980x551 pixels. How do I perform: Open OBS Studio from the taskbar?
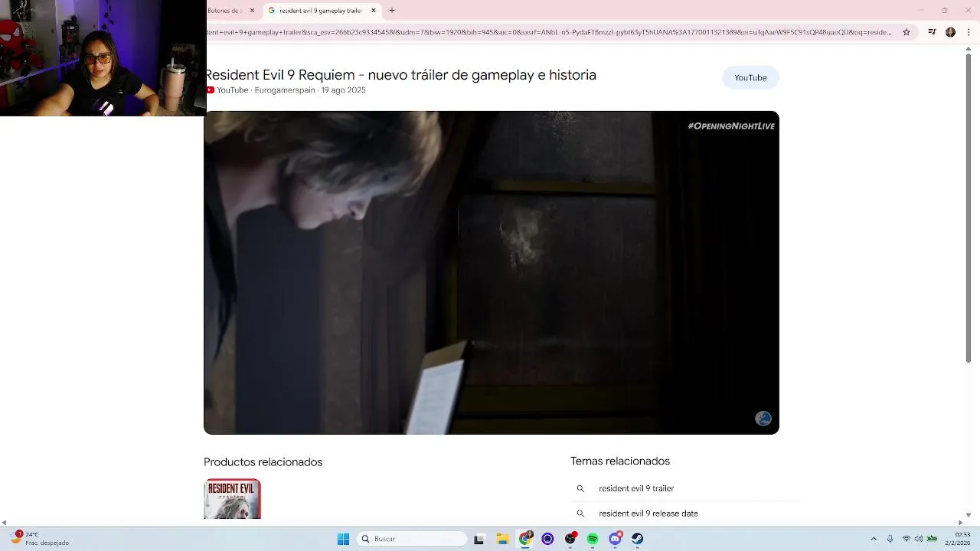coord(570,539)
